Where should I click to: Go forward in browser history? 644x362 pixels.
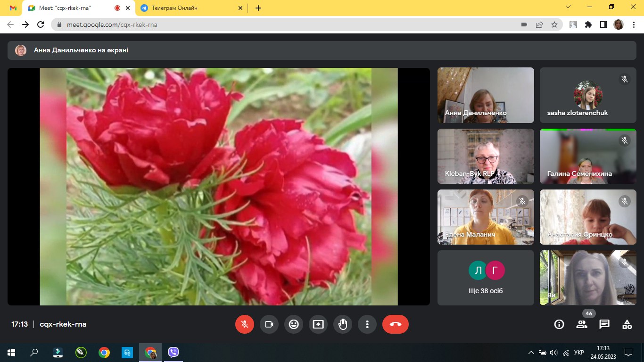(x=25, y=25)
